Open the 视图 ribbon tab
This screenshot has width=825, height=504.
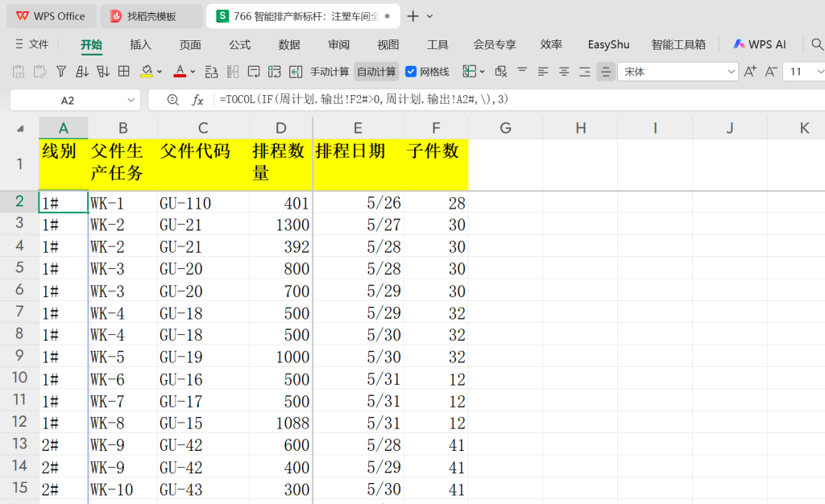(388, 44)
